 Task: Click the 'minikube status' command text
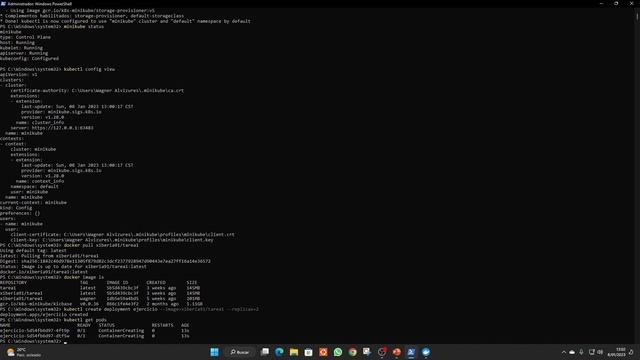84,27
